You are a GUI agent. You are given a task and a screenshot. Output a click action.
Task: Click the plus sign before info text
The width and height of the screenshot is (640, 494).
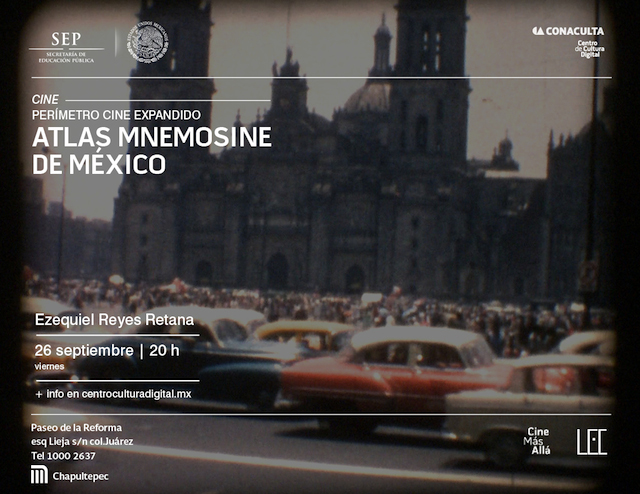(38, 394)
